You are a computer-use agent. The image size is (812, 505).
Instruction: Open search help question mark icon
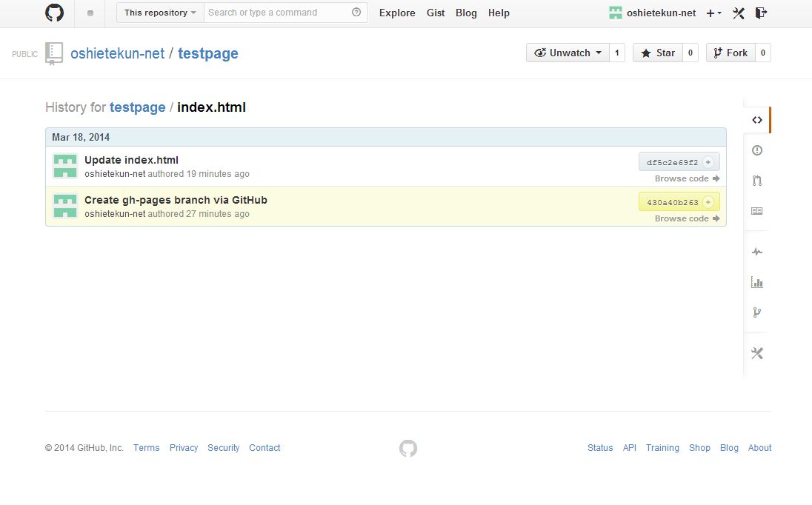click(x=356, y=13)
